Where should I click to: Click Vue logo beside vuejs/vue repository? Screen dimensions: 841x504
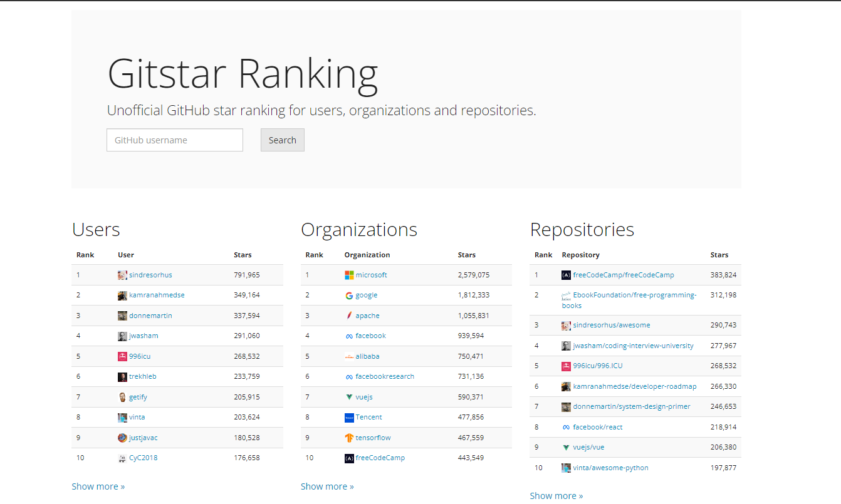567,448
